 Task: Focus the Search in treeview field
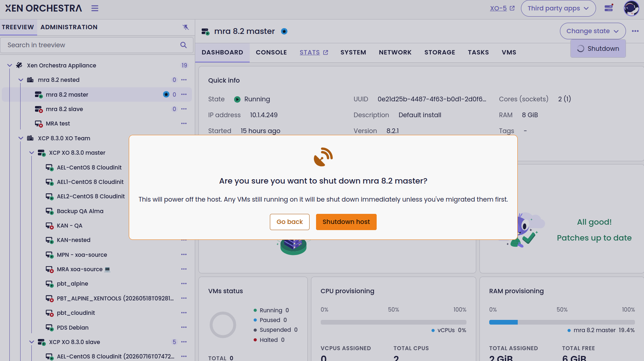pyautogui.click(x=97, y=45)
